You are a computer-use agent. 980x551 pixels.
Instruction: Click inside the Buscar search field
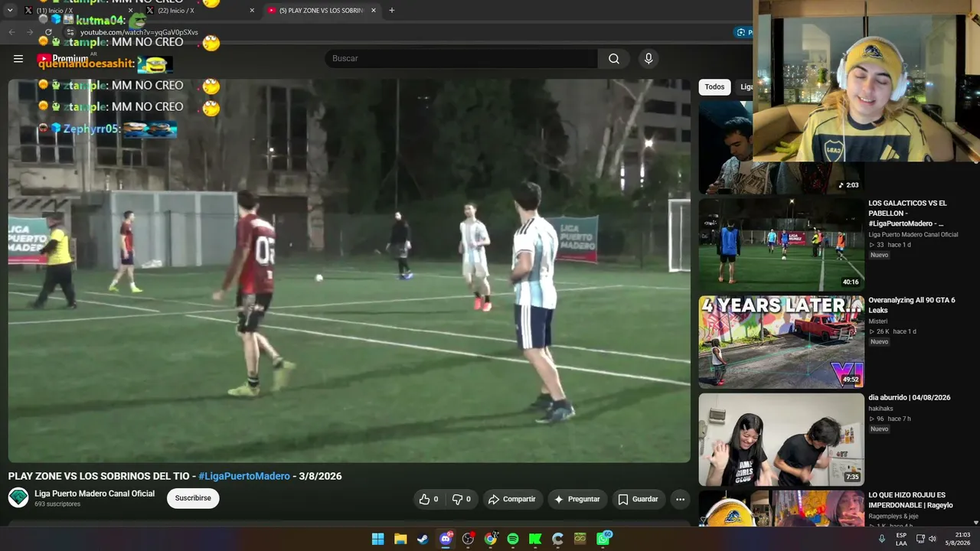(x=461, y=58)
